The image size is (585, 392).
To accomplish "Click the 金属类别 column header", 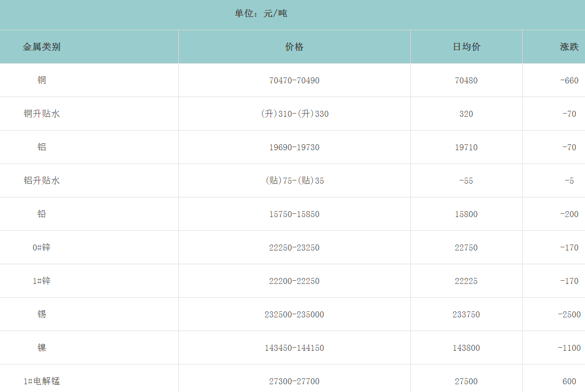I will click(x=42, y=47).
